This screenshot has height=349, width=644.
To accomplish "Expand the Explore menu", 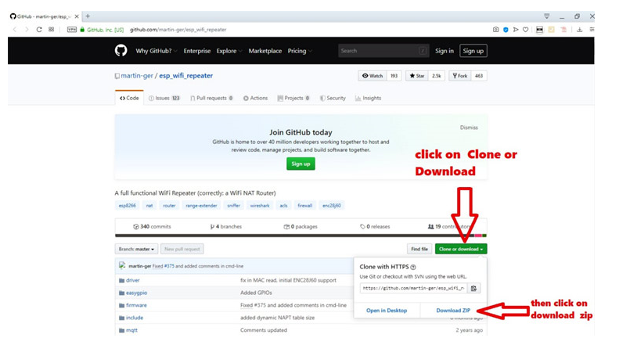I will click(x=228, y=51).
